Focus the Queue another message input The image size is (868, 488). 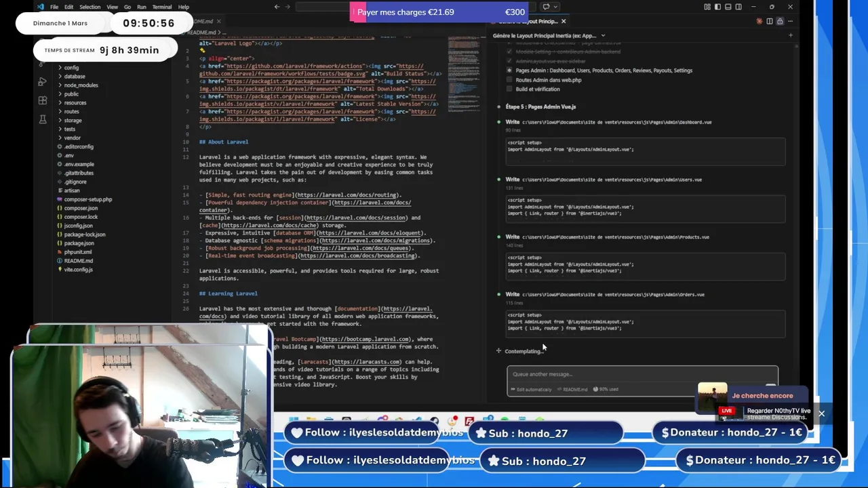tap(642, 374)
